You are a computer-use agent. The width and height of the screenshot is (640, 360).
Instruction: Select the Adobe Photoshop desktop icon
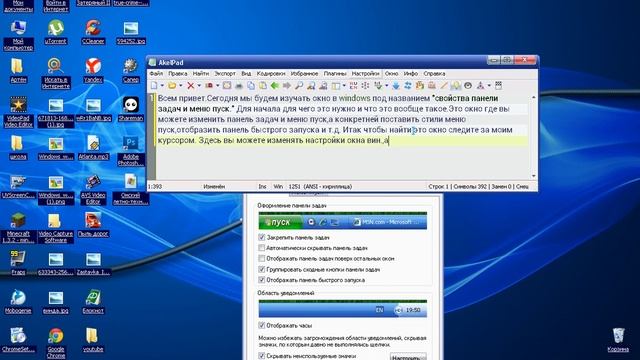click(131, 151)
